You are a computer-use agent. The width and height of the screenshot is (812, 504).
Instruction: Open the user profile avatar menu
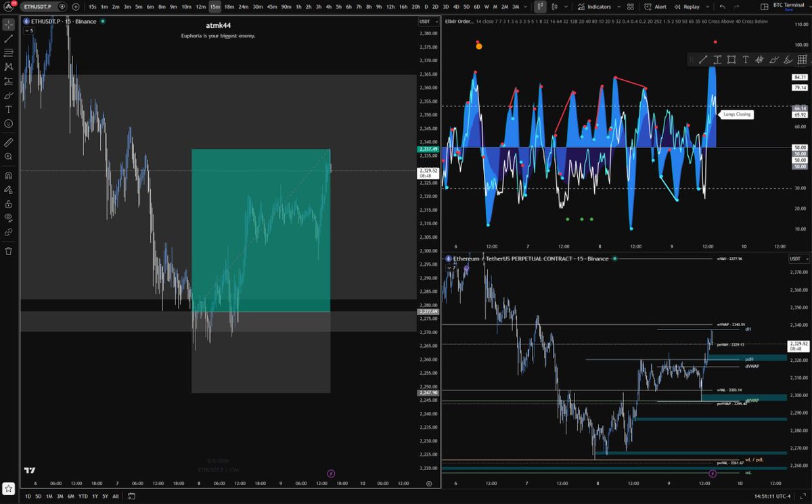click(x=8, y=6)
